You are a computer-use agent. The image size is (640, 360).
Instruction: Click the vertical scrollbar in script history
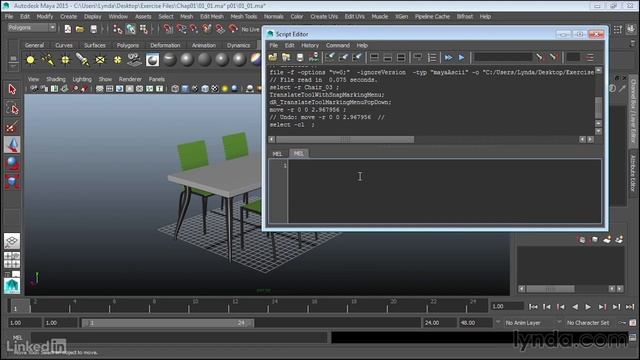(598, 107)
